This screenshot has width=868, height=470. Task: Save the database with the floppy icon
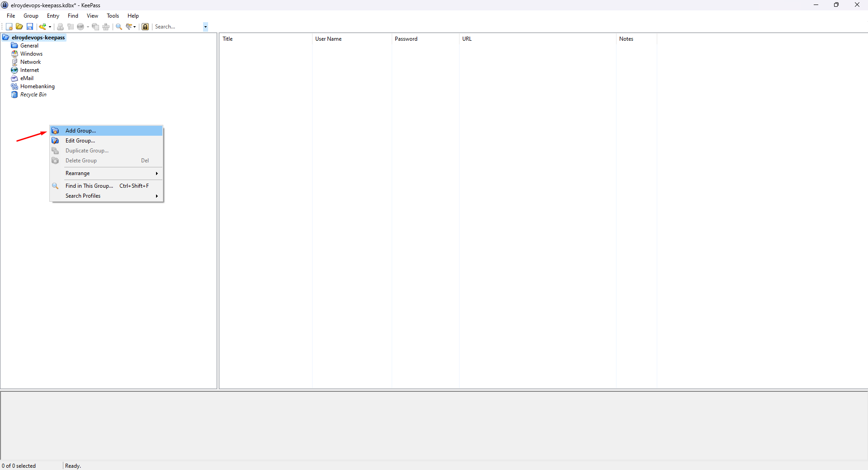30,27
